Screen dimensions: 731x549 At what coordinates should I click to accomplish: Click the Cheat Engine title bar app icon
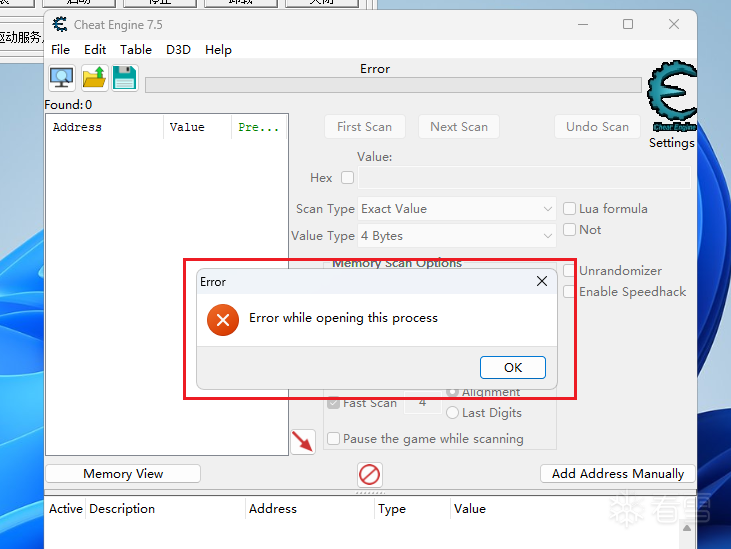click(60, 24)
